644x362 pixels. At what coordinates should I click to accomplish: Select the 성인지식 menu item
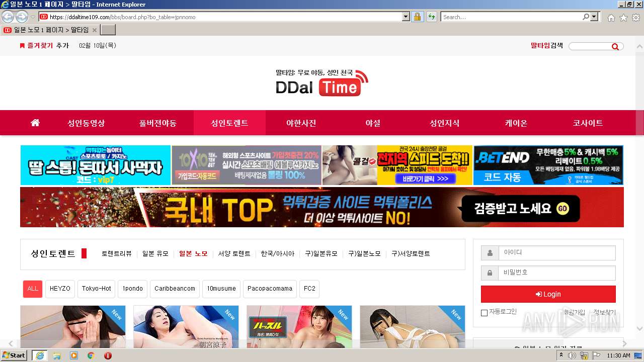click(x=445, y=123)
